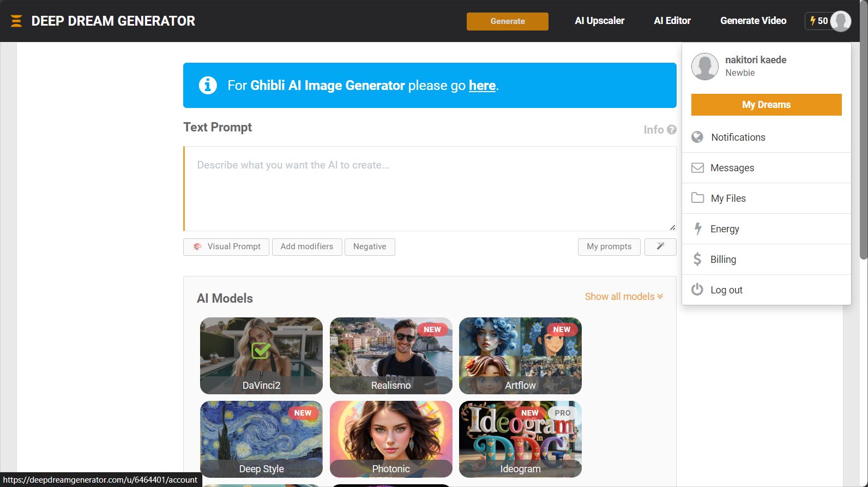Click the My Dreams button

(766, 105)
